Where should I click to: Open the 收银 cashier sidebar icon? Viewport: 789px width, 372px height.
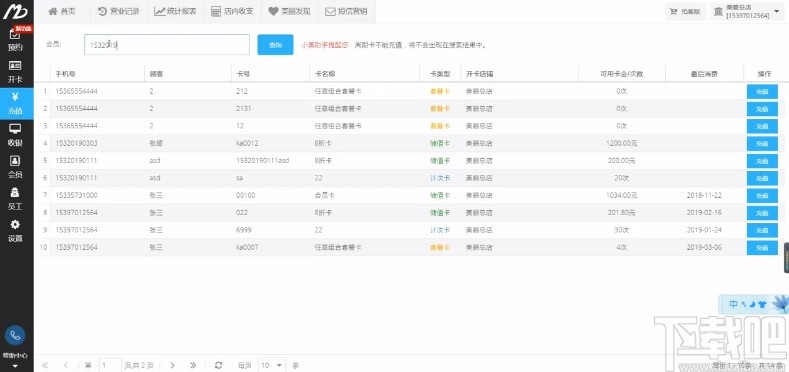15,135
